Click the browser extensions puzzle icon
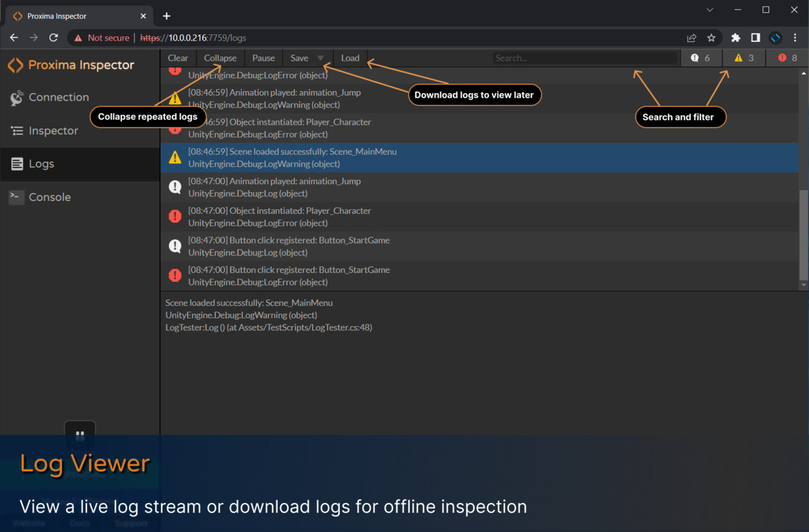 [736, 38]
